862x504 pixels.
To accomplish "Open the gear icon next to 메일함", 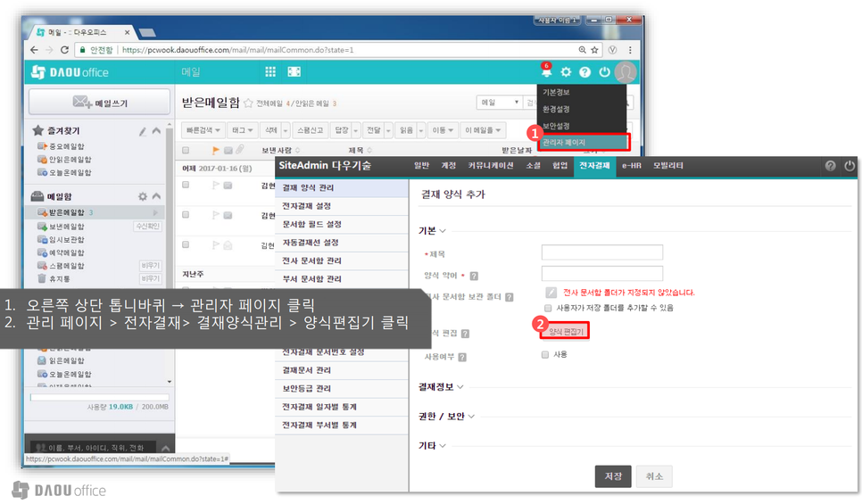I will tap(143, 196).
